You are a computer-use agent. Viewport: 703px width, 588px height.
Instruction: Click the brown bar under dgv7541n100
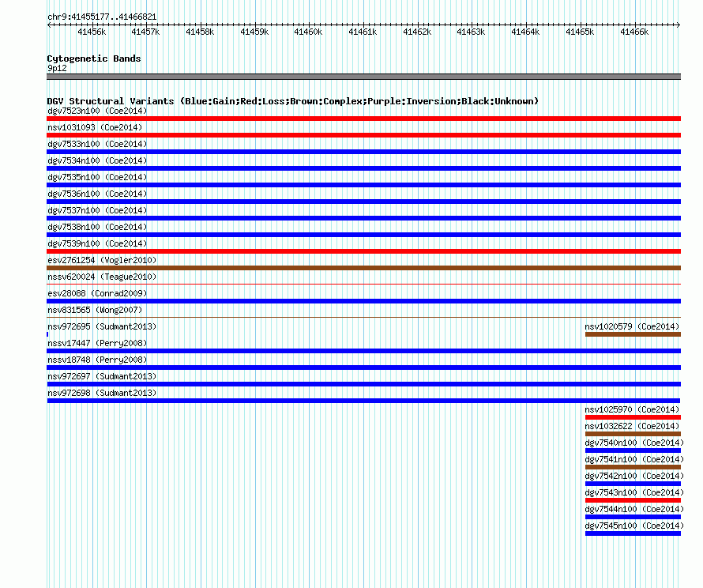pyautogui.click(x=633, y=467)
